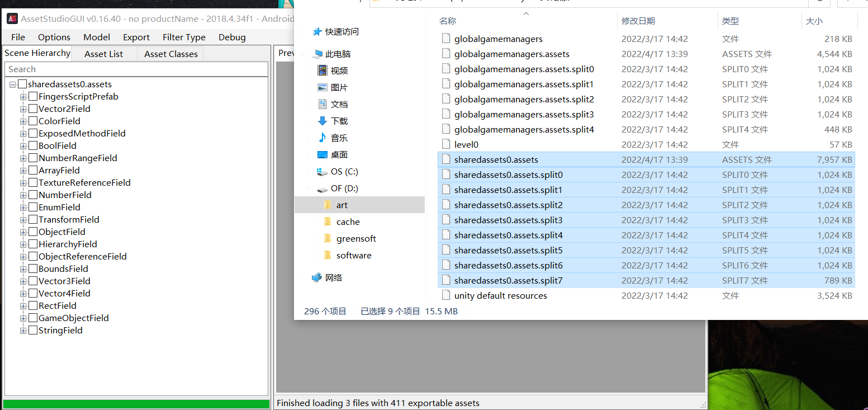Select the OS (C:) drive icon
Image resolution: width=868 pixels, height=410 pixels.
(322, 171)
